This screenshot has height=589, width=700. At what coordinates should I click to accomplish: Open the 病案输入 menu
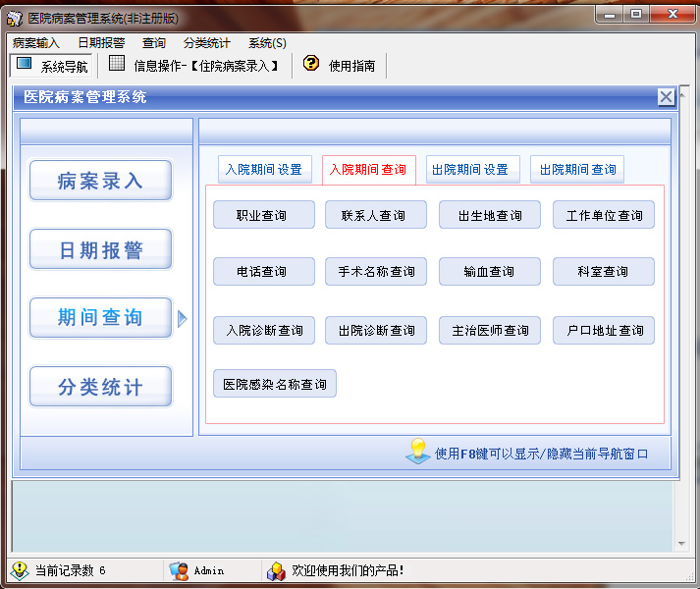(x=35, y=43)
